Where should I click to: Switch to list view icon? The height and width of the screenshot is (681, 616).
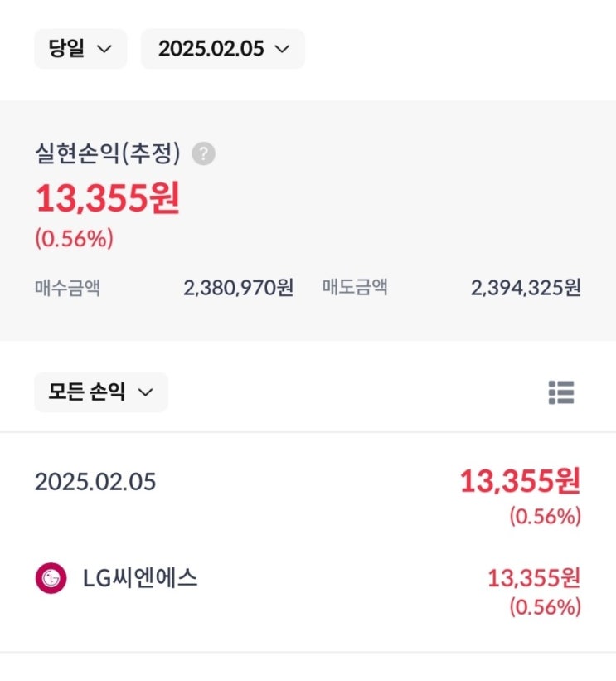[x=561, y=392]
